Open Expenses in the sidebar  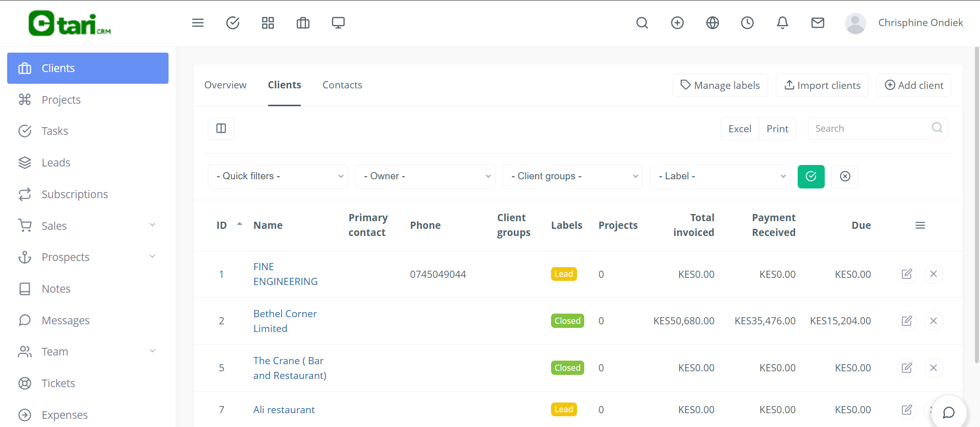pos(88,415)
